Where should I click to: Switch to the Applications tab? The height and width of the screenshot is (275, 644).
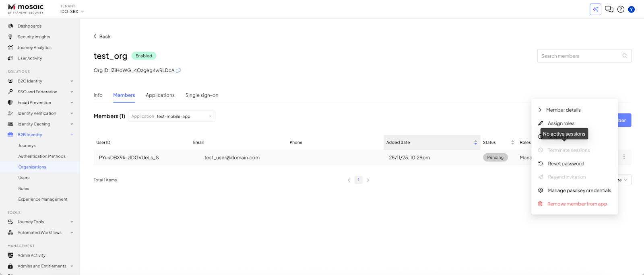pyautogui.click(x=160, y=95)
